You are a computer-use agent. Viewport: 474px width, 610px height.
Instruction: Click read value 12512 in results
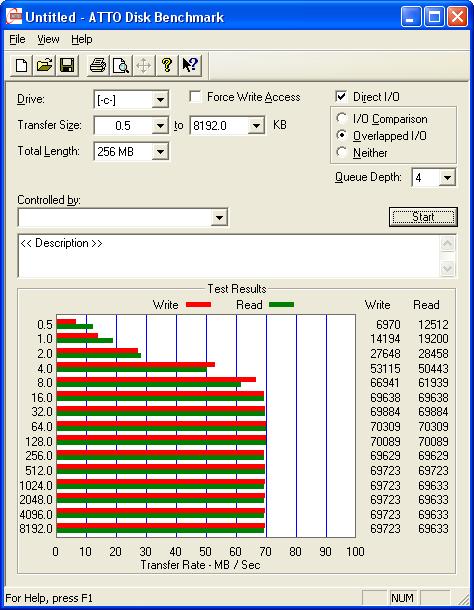coord(433,324)
